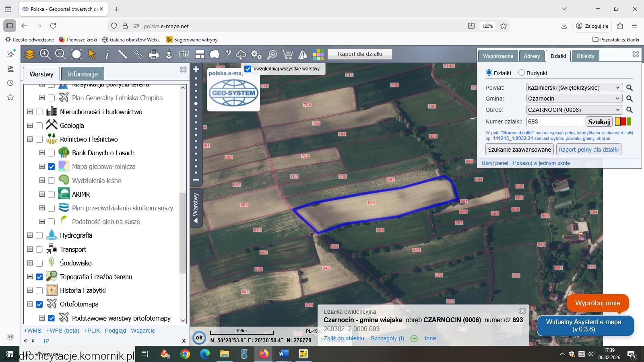Enable the Hydrografia layer checkbox
This screenshot has height=362, width=644.
39,236
